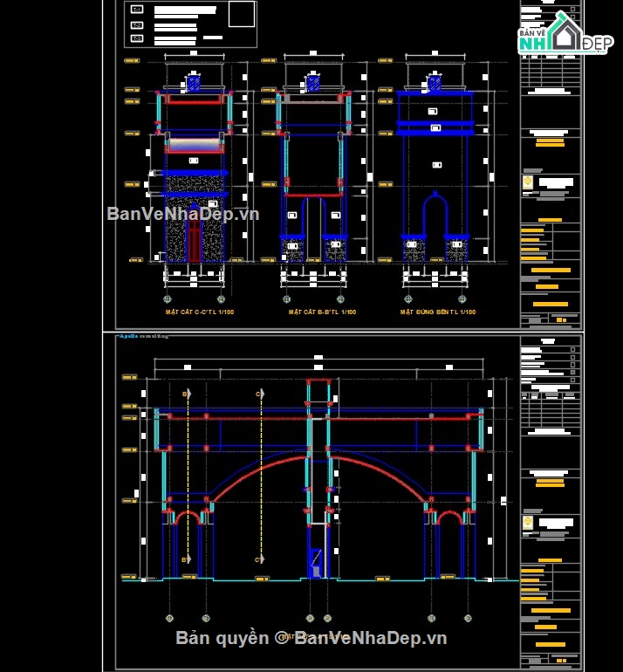This screenshot has width=623, height=672.
Task: Click the lower C' section cut marker
Action: [260, 559]
